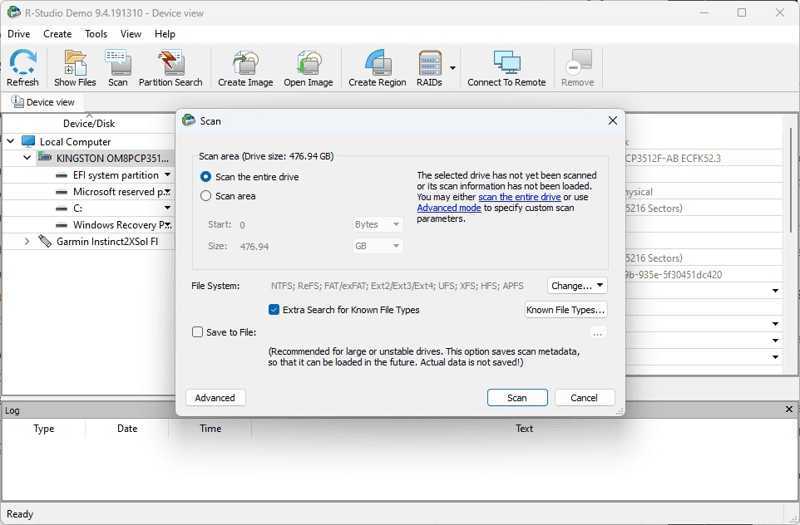Open the View menu

tap(131, 34)
